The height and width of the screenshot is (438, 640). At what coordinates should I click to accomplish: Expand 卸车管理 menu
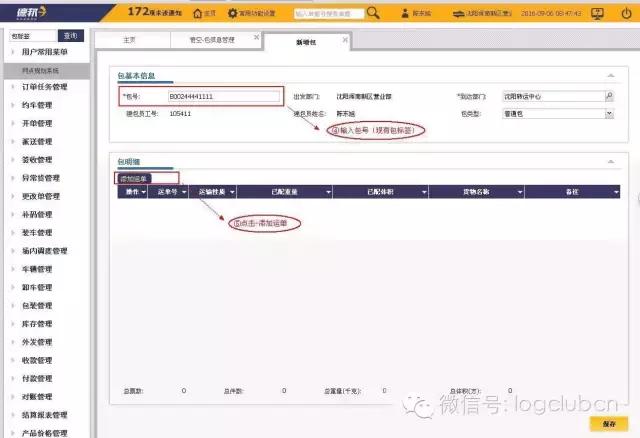tap(37, 287)
